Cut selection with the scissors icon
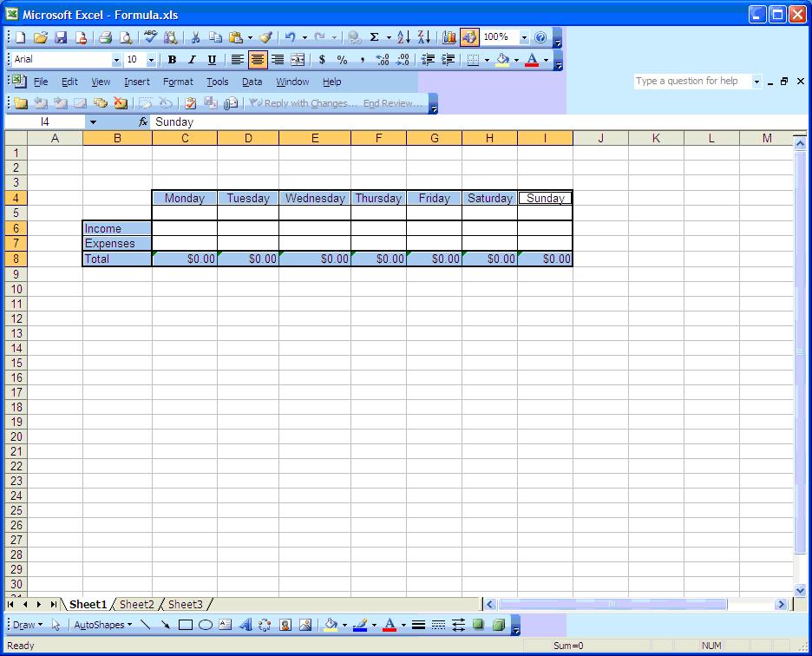This screenshot has height=656, width=812. pos(195,37)
